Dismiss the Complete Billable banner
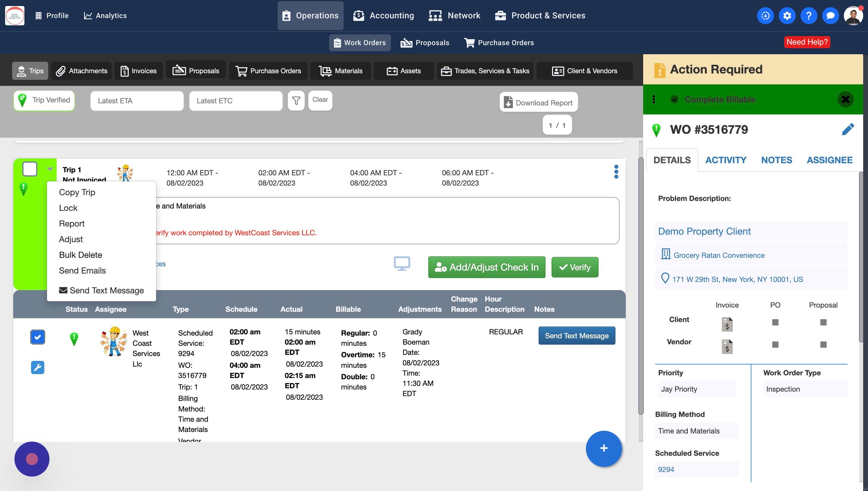This screenshot has width=868, height=491. [x=845, y=99]
